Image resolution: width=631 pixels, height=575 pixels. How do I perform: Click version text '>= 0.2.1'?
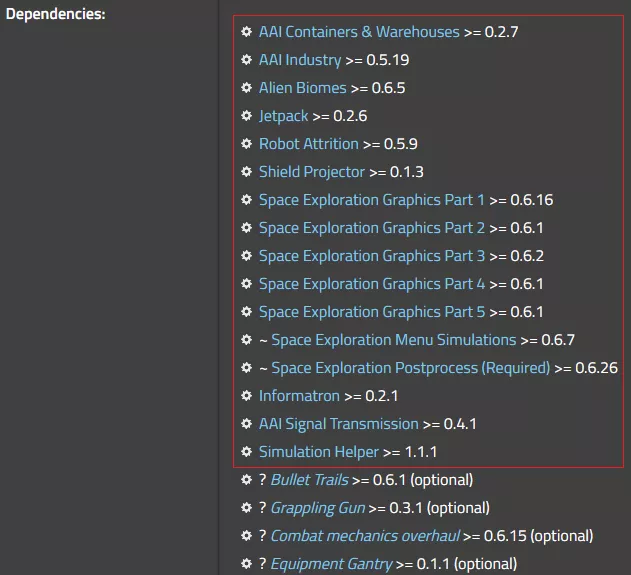[371, 396]
